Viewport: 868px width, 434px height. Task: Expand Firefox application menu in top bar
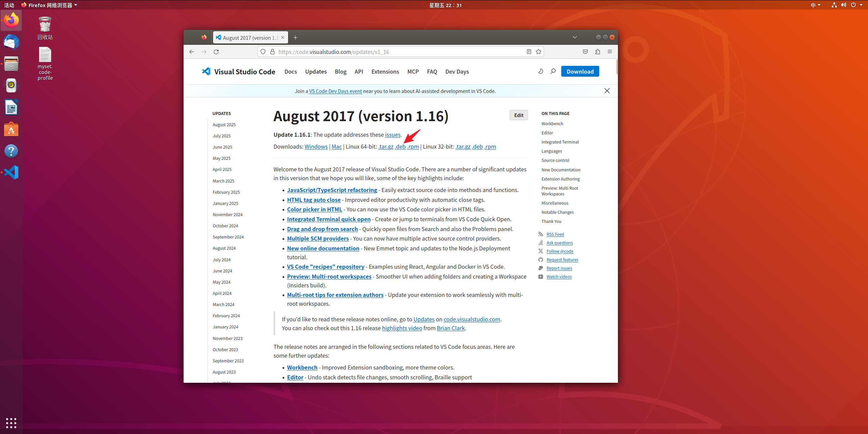(50, 5)
